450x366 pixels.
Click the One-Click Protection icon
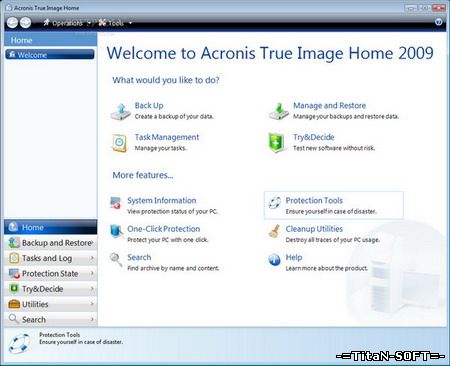point(116,231)
